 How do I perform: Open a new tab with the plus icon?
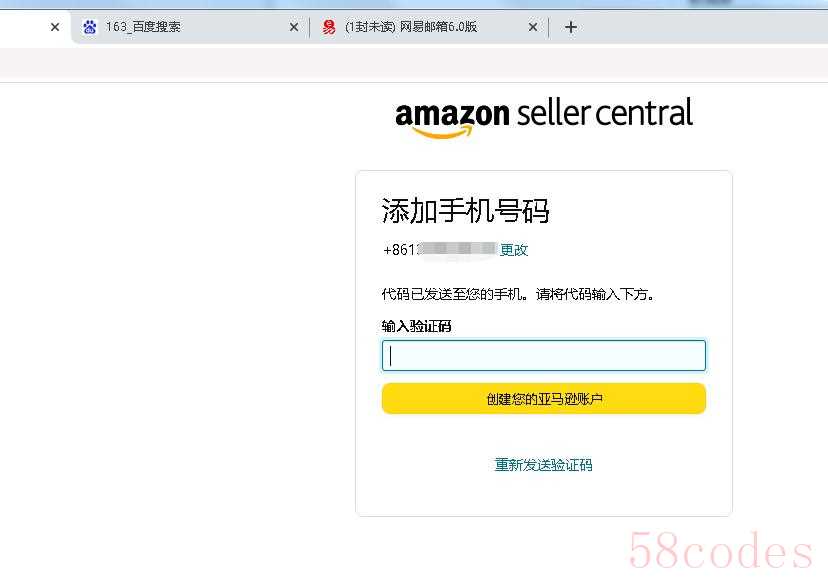click(571, 27)
